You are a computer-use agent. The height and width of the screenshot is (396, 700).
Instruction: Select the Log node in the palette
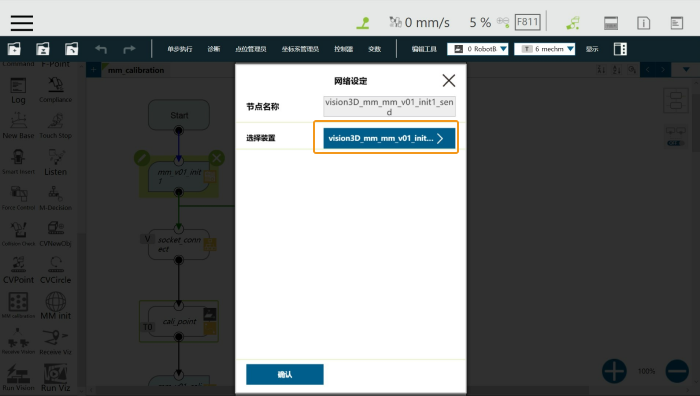pos(18,91)
